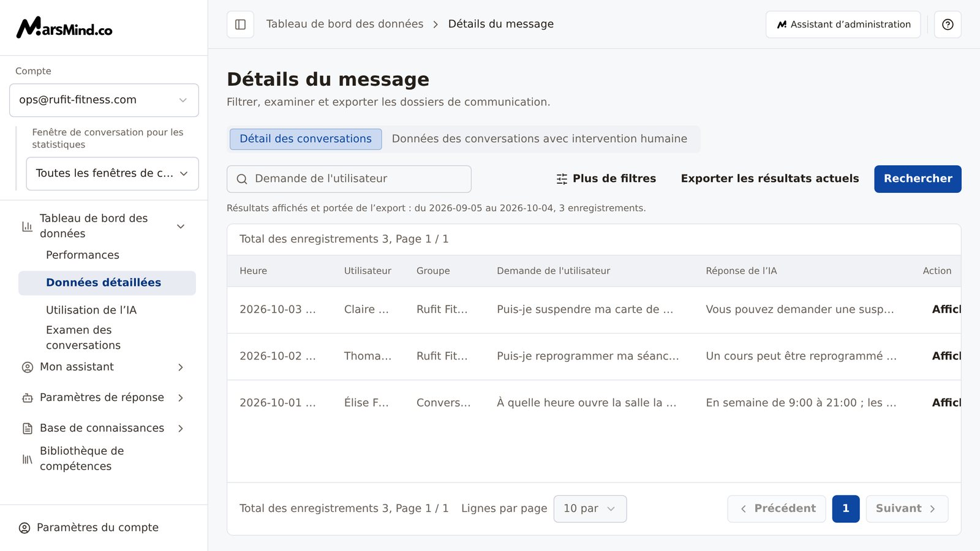View details for Claire row
980x551 pixels.
[x=946, y=310]
